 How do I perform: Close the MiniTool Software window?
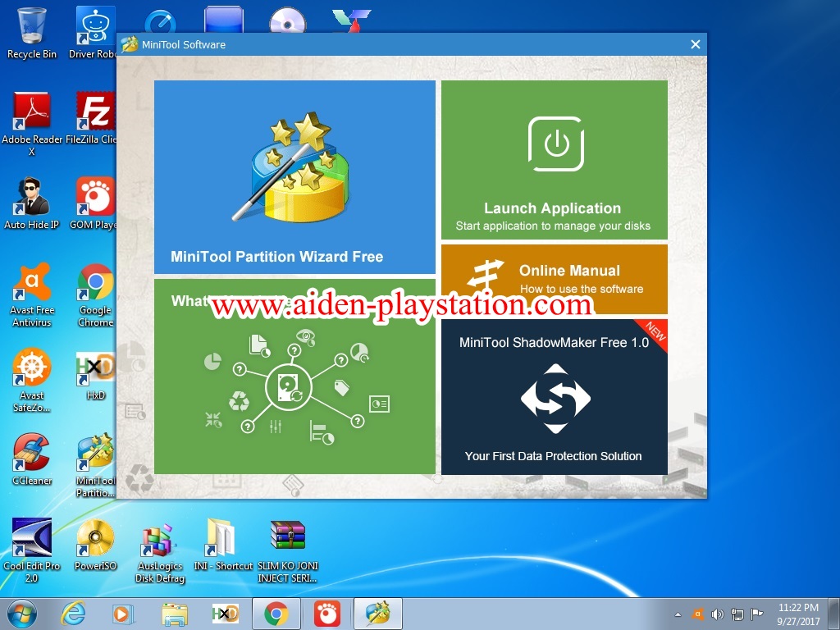pos(696,44)
